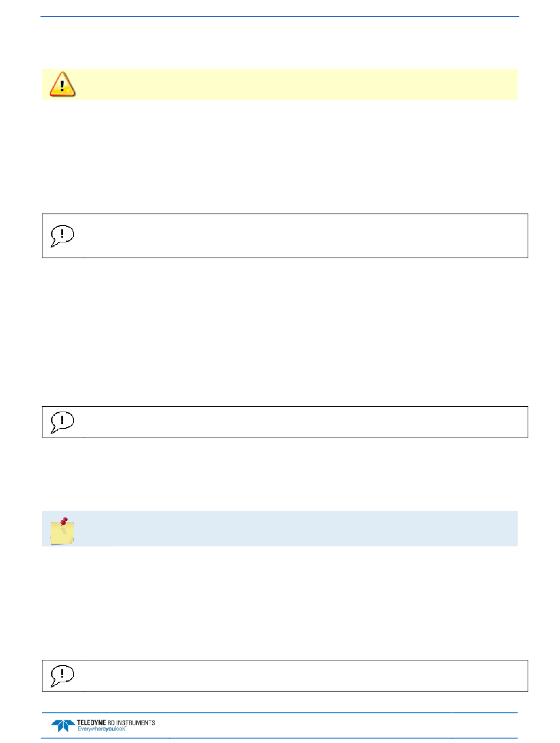This screenshot has width=560, height=743.
Task: Click the middle speech-bubble exclamation icon
Action: [62, 422]
